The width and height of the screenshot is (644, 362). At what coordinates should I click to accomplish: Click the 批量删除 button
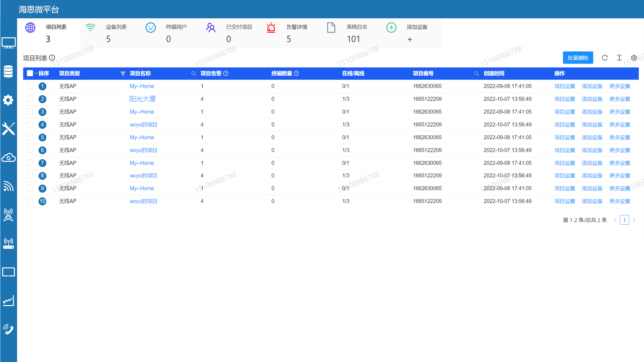pyautogui.click(x=578, y=58)
